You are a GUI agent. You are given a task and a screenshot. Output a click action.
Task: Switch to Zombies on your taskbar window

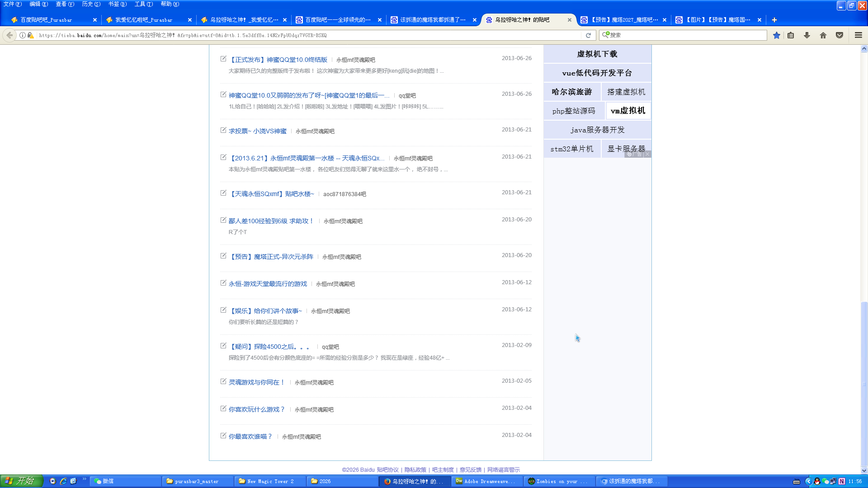[x=559, y=481]
